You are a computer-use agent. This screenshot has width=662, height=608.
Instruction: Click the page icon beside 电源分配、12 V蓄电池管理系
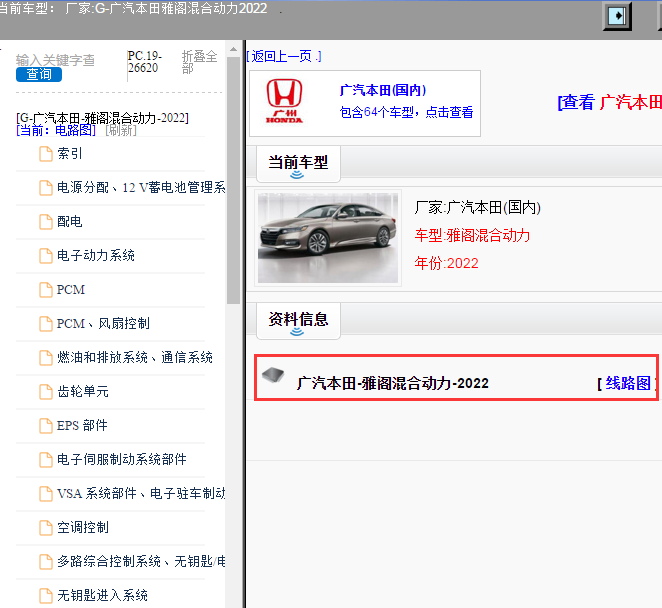46,187
